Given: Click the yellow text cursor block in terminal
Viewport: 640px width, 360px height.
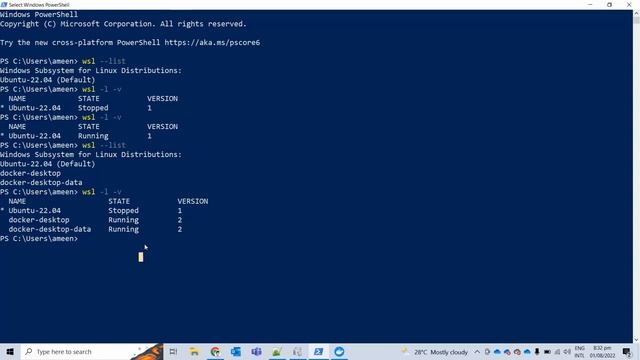Looking at the screenshot, I should (x=141, y=257).
